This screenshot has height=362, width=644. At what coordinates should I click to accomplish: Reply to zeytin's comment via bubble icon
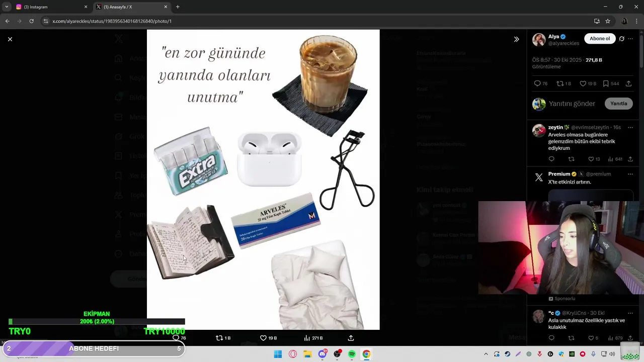pos(551,159)
